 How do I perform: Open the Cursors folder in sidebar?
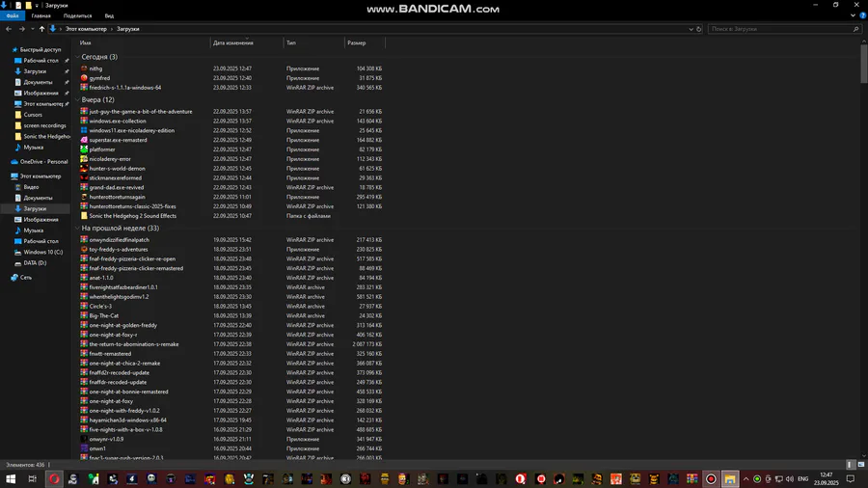click(x=33, y=115)
